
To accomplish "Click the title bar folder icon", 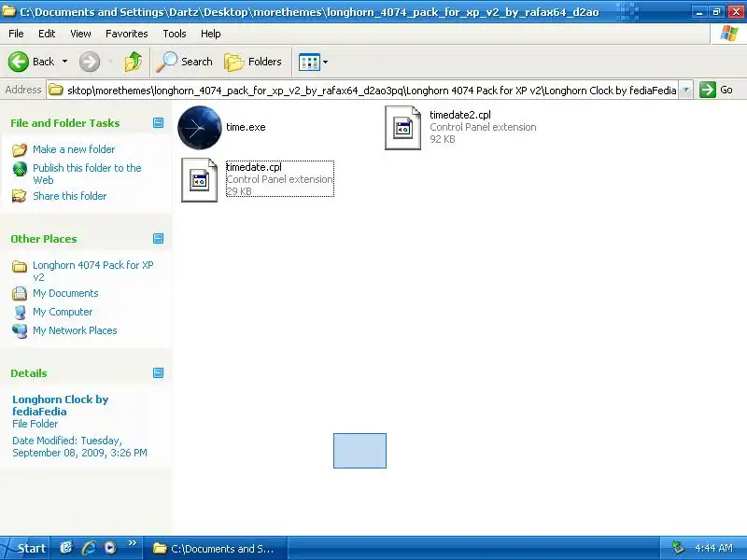I will tap(8, 12).
